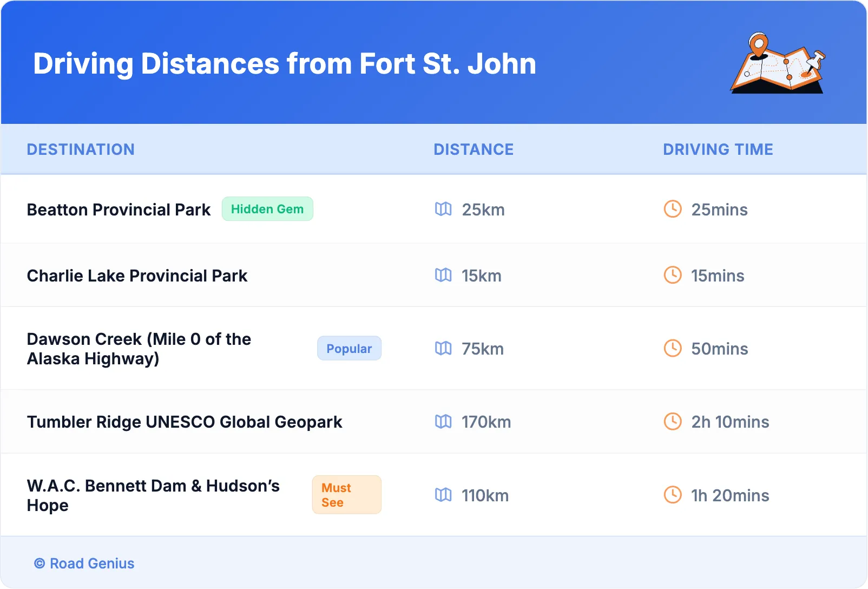Click the map icon beside 110km
The width and height of the screenshot is (868, 589).
pyautogui.click(x=443, y=495)
